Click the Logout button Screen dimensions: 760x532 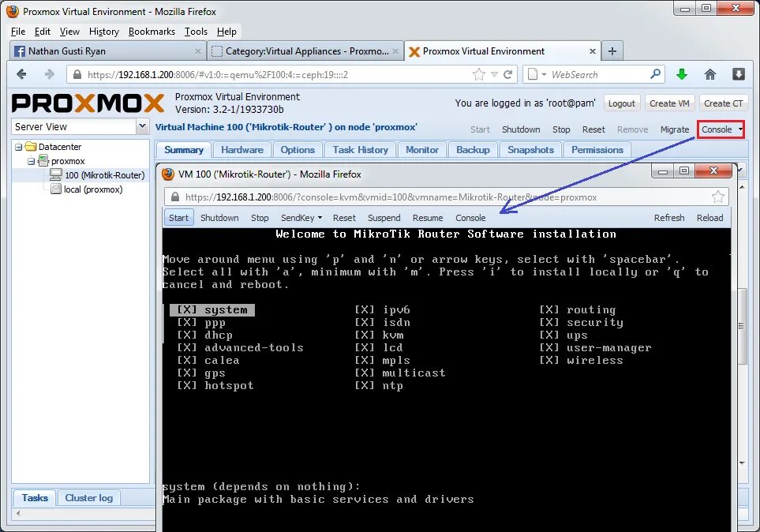[x=621, y=103]
